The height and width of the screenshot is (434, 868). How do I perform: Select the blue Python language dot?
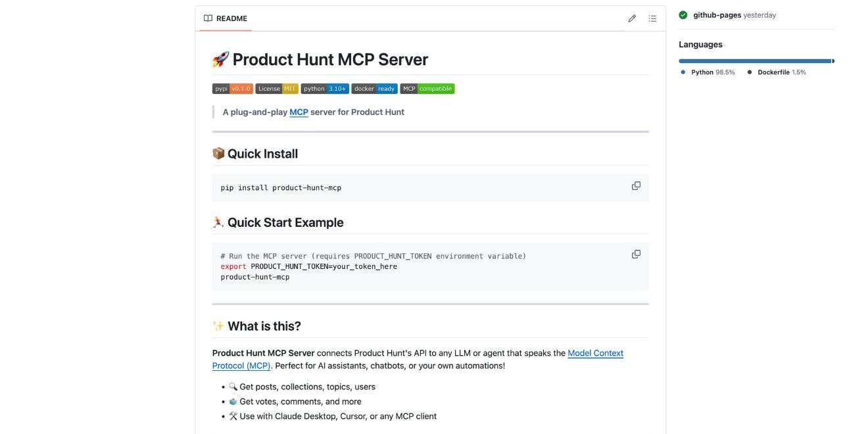682,72
